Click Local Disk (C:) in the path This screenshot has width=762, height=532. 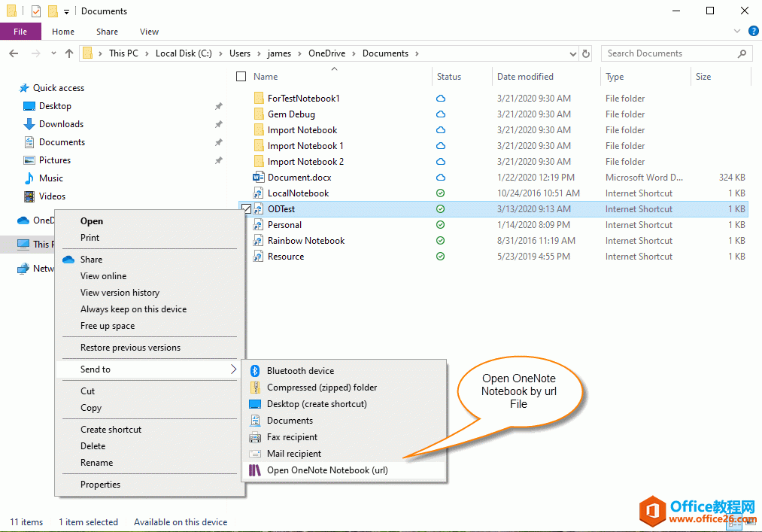tap(184, 53)
